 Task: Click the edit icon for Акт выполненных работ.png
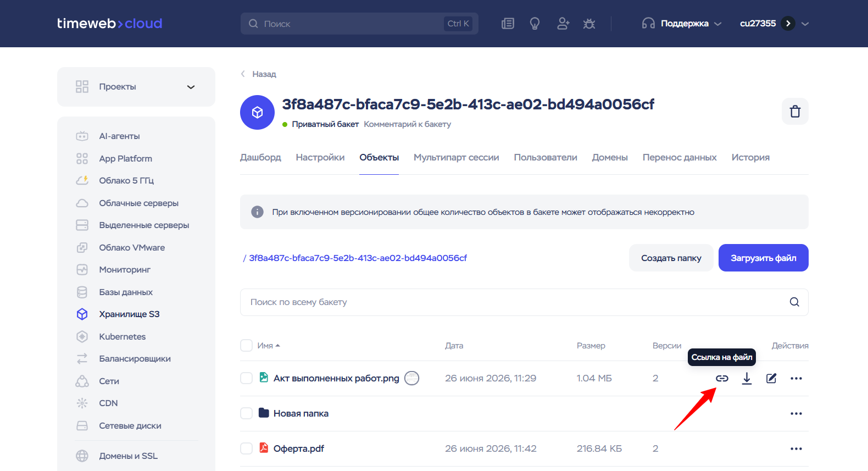click(771, 378)
